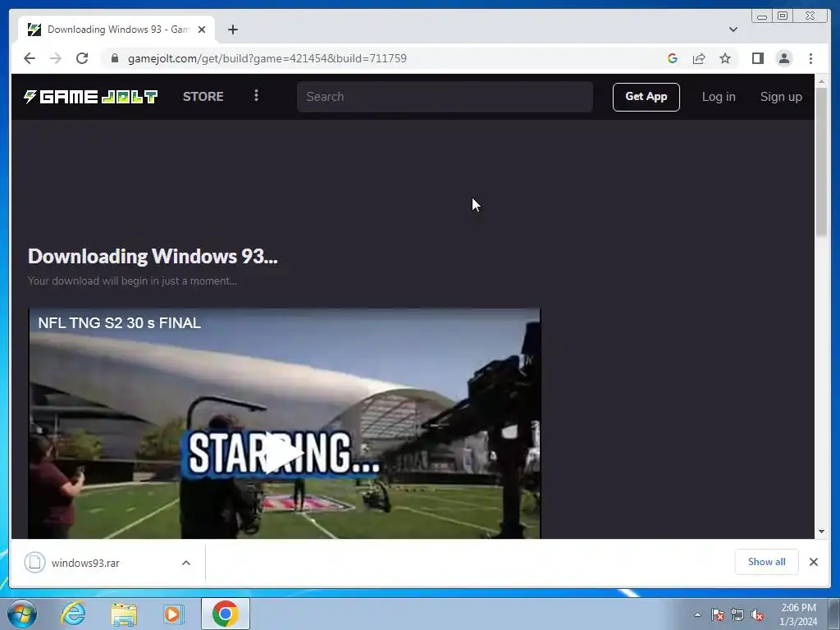Viewport: 840px width, 630px height.
Task: Open the taskbar clock and date
Action: click(x=798, y=614)
